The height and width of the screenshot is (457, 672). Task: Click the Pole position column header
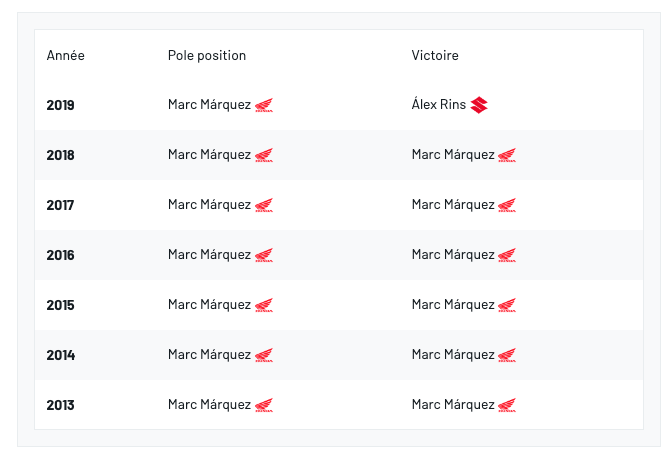pyautogui.click(x=207, y=55)
